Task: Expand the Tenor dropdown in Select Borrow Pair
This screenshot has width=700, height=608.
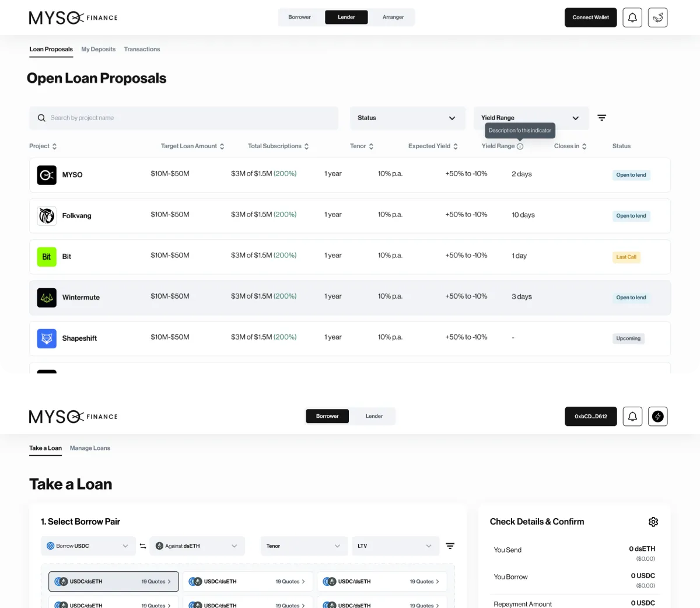Action: (304, 546)
